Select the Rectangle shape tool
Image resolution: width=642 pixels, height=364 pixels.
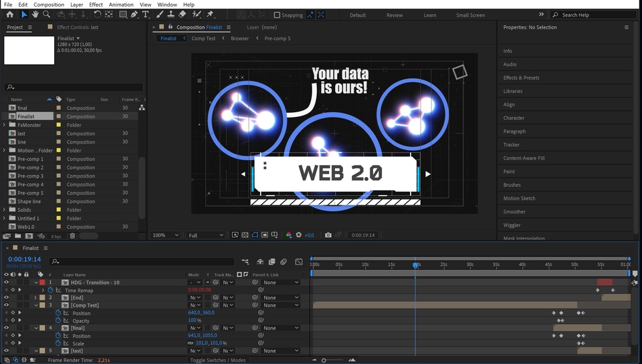122,15
